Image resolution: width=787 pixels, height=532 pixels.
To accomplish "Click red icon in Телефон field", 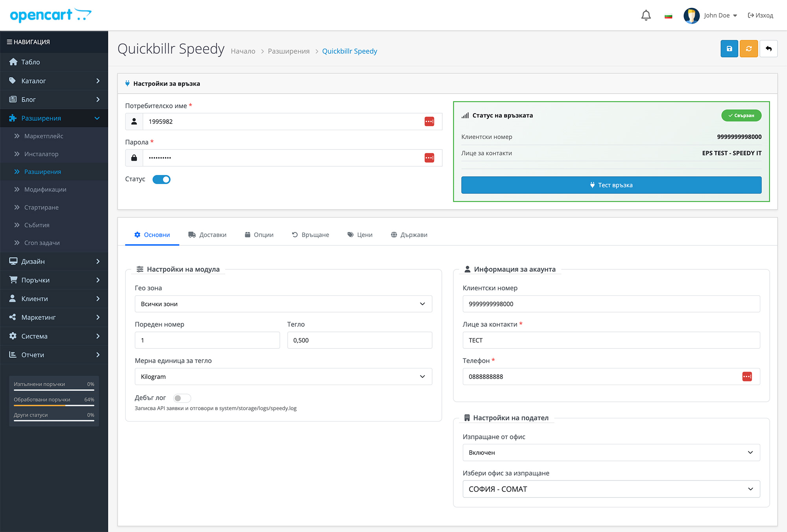I will tap(747, 377).
